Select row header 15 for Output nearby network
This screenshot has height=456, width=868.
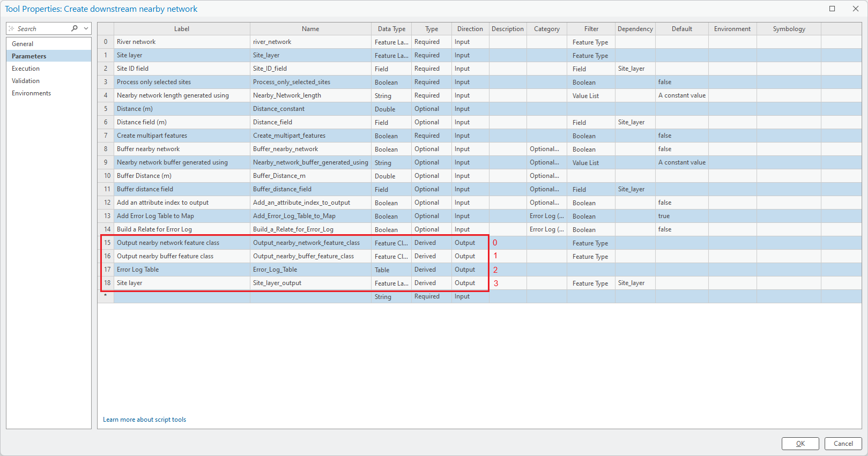tap(106, 243)
